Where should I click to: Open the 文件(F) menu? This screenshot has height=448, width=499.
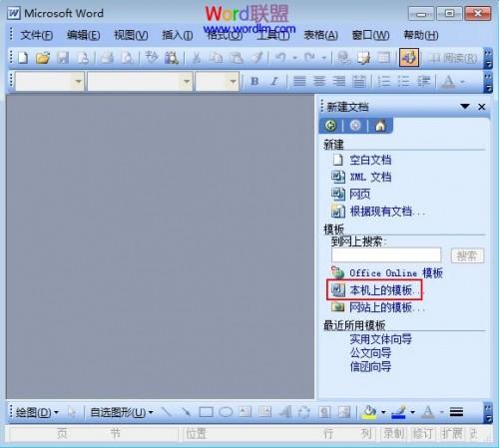37,35
